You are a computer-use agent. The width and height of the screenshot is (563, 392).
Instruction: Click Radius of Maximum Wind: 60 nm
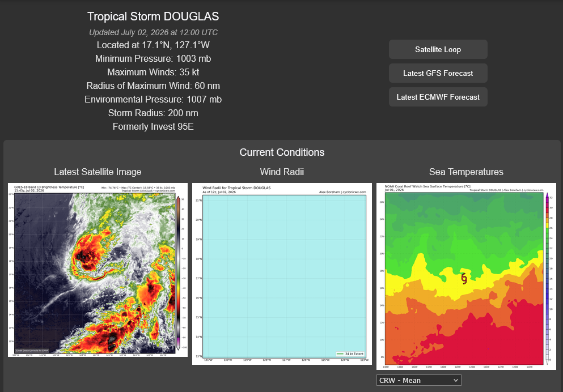click(153, 86)
